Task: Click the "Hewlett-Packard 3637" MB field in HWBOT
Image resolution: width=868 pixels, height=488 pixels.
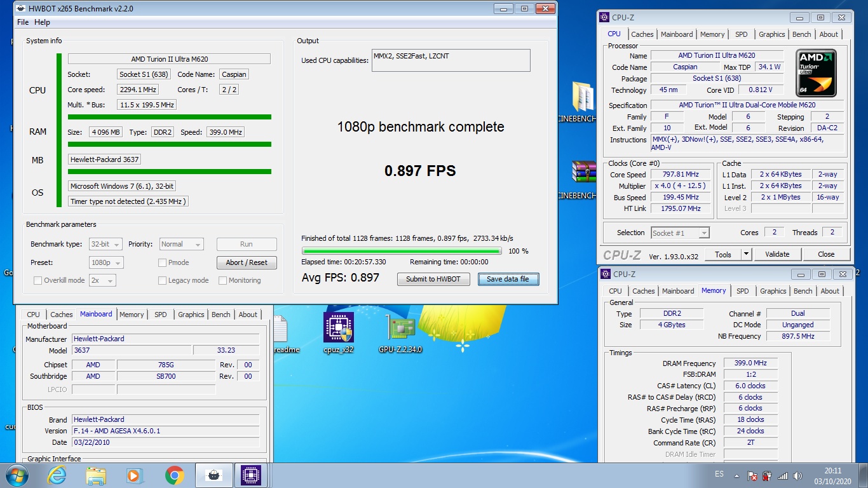Action: pos(104,159)
